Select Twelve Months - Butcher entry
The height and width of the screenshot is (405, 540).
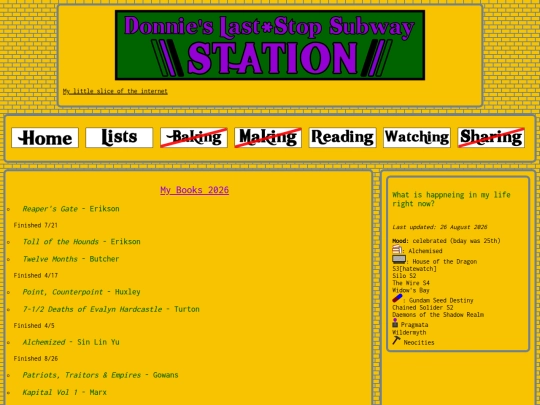tap(71, 259)
